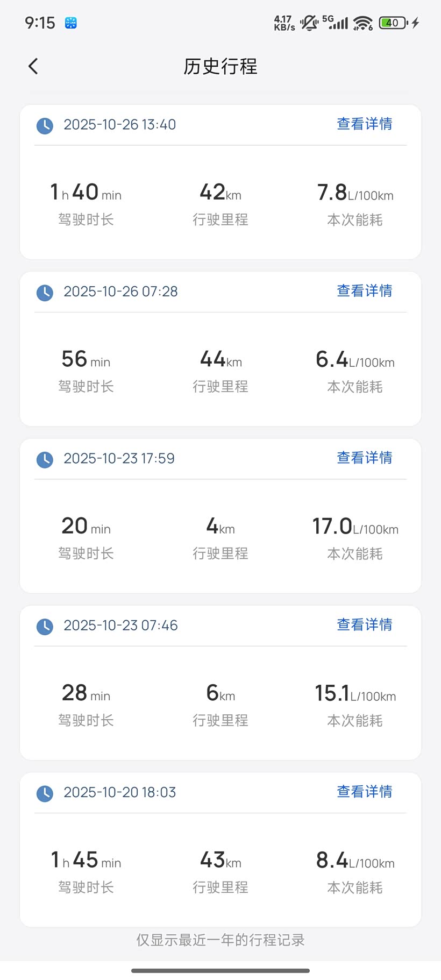Click clock icon for 2025-10-23 17:59 trip
Viewport: 441px width, 980px height.
pos(45,459)
